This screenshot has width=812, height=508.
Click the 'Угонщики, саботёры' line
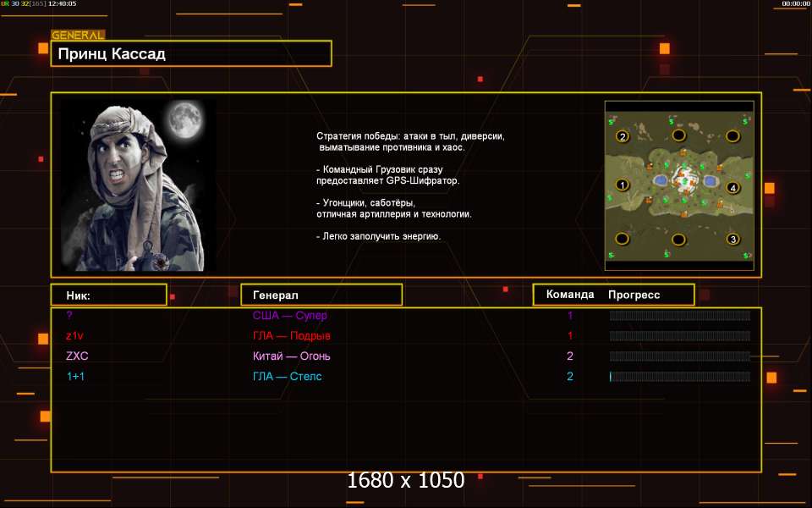[x=366, y=202]
